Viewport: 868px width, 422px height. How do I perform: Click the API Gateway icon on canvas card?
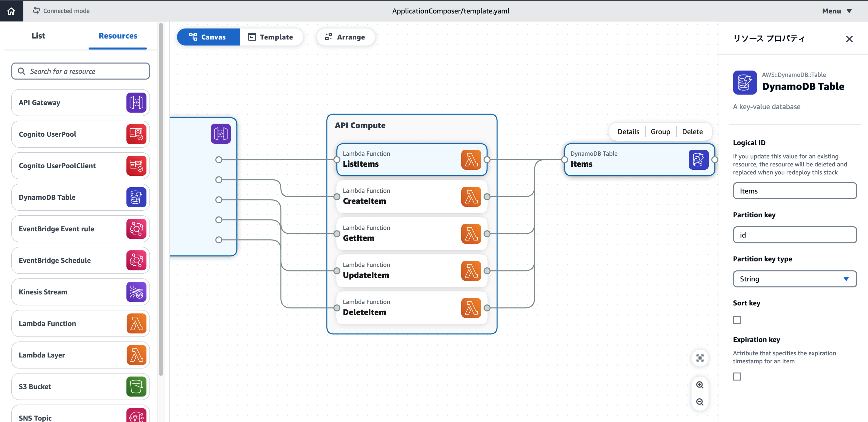pyautogui.click(x=221, y=133)
